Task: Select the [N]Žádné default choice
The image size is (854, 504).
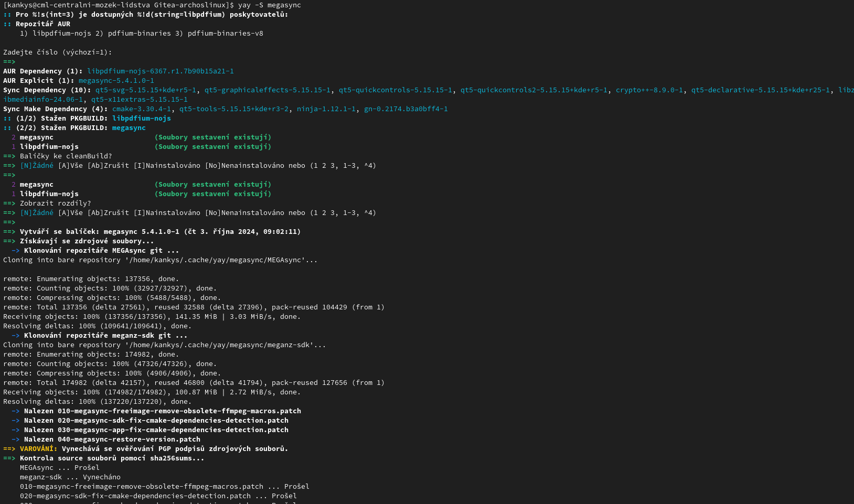Action: click(x=36, y=165)
